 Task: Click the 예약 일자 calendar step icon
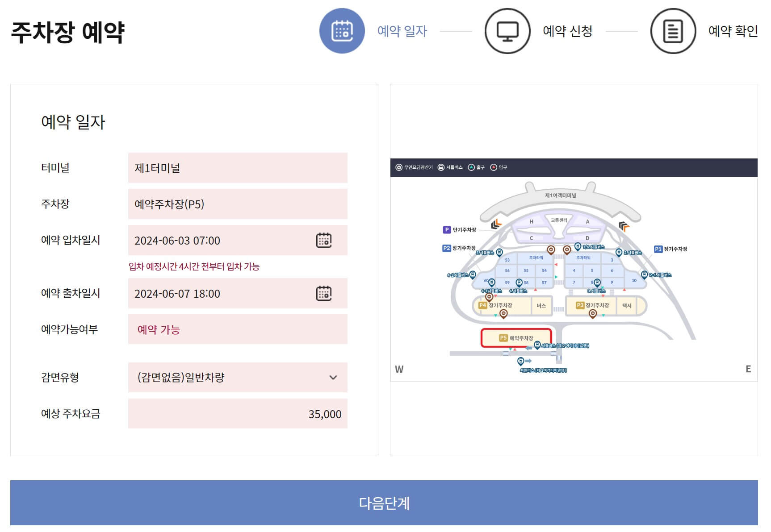[x=342, y=31]
